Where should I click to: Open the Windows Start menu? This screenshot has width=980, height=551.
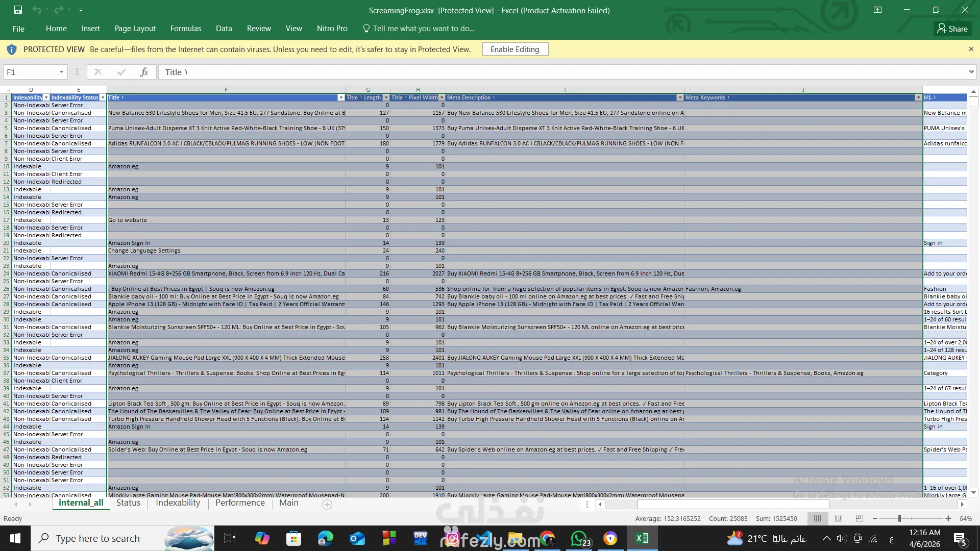(15, 538)
